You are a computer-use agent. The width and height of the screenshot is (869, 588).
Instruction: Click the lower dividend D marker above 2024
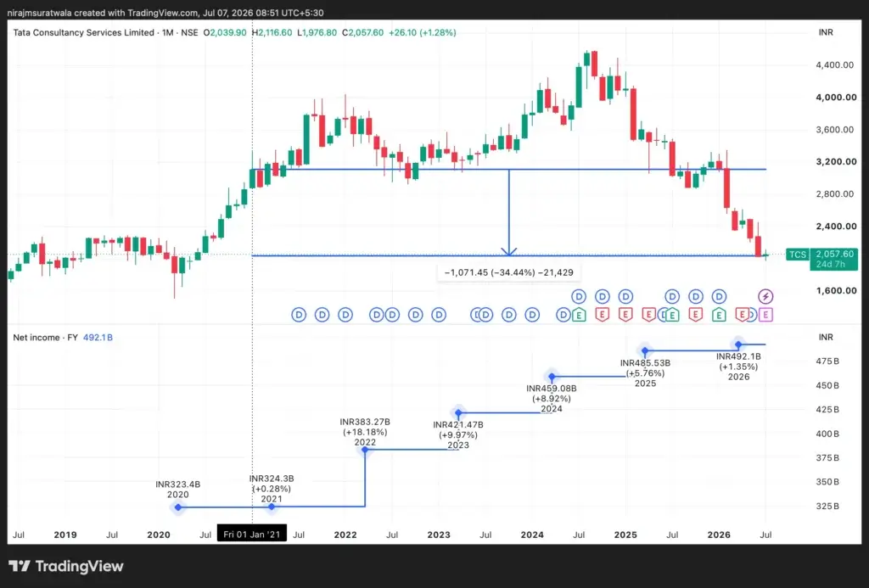532,315
